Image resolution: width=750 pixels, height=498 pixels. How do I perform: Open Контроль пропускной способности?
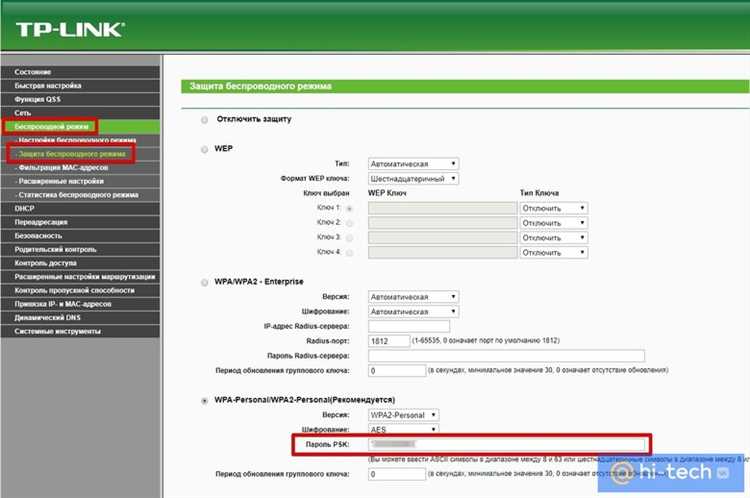coord(80,290)
